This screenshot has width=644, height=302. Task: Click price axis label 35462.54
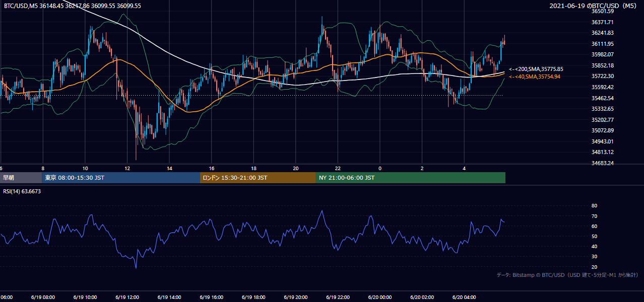(602, 98)
